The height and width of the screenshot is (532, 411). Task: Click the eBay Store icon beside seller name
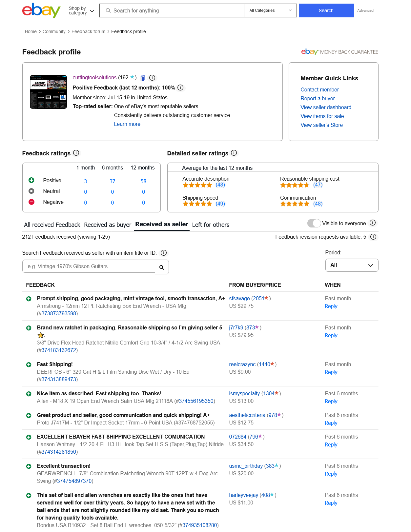(143, 78)
